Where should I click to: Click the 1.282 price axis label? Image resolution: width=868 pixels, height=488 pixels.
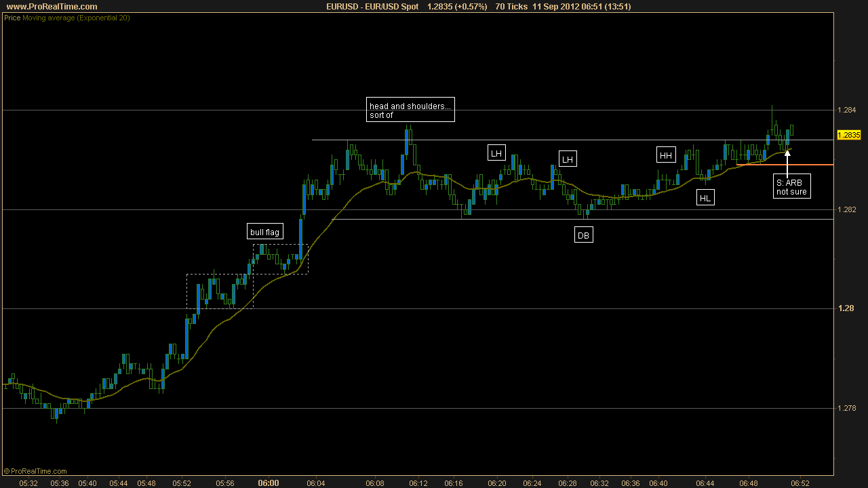coord(847,209)
